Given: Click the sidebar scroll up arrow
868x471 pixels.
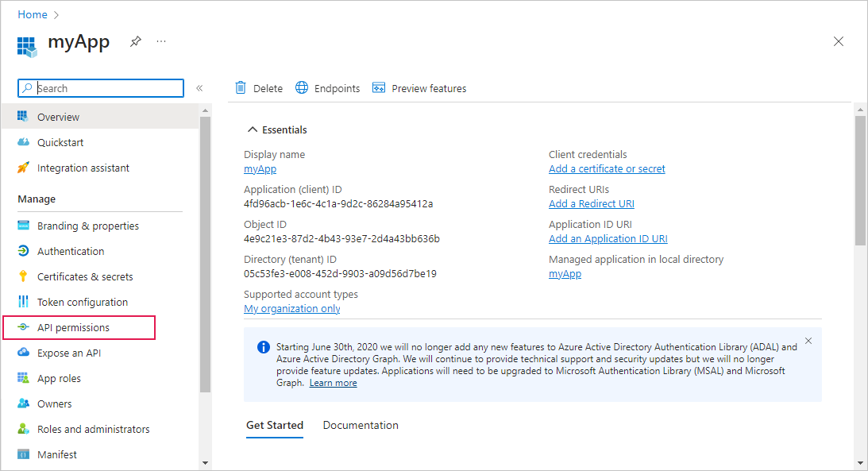Looking at the screenshot, I should (206, 110).
